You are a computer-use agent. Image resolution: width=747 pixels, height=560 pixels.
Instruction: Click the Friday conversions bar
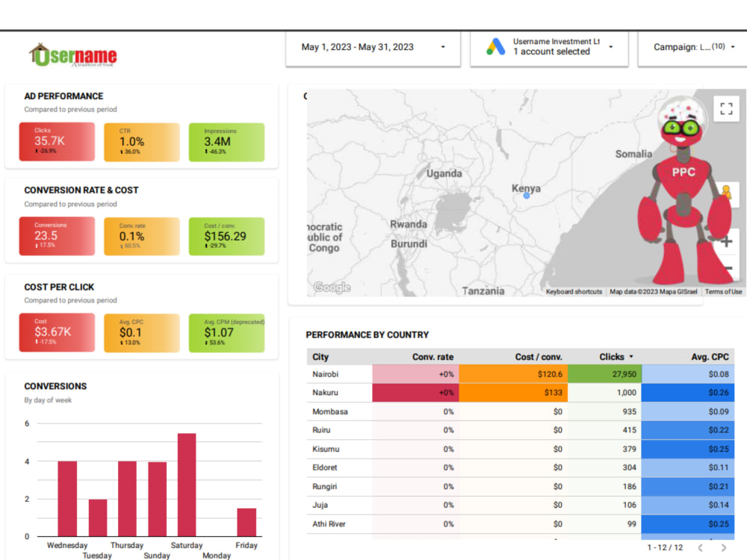247,522
